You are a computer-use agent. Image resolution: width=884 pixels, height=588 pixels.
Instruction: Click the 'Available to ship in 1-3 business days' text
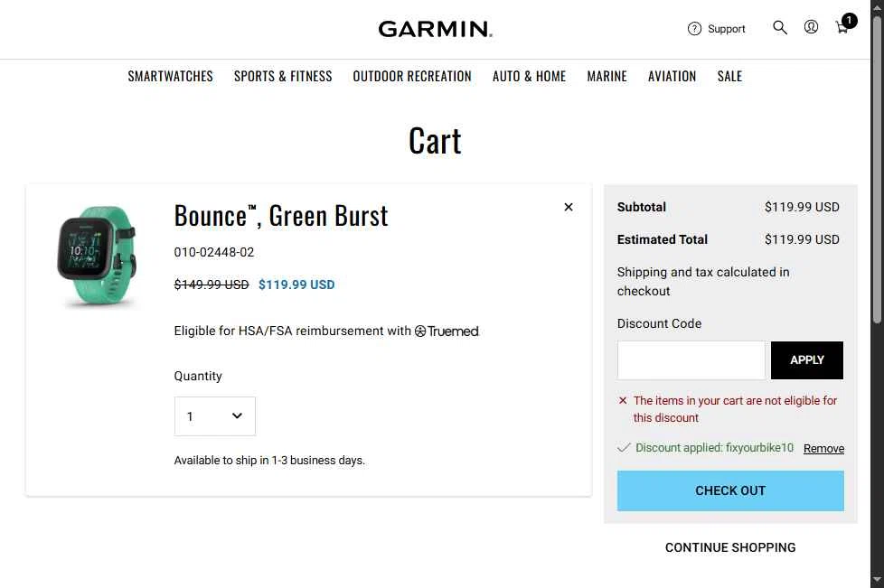click(269, 460)
